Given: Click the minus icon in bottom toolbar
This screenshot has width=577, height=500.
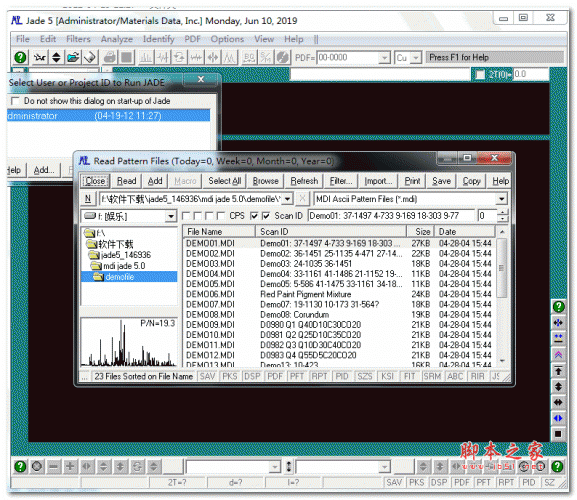Looking at the screenshot, I should pyautogui.click(x=53, y=467).
